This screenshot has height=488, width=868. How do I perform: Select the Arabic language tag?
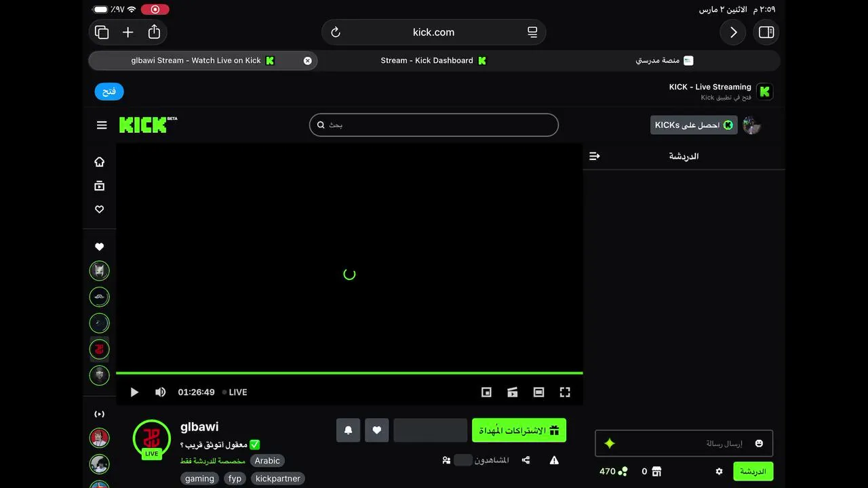click(x=267, y=461)
